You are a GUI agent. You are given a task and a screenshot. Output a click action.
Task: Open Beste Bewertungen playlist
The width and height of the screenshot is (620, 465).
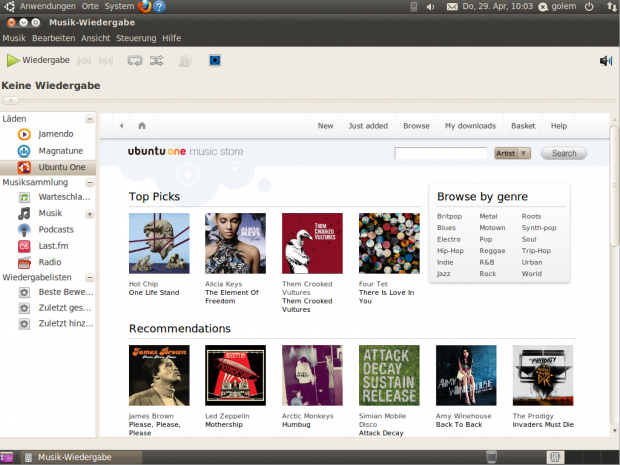coord(48,292)
